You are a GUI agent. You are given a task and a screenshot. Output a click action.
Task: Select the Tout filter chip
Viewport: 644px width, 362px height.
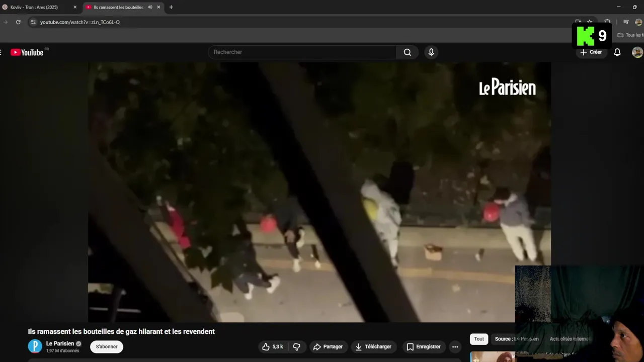(x=479, y=339)
